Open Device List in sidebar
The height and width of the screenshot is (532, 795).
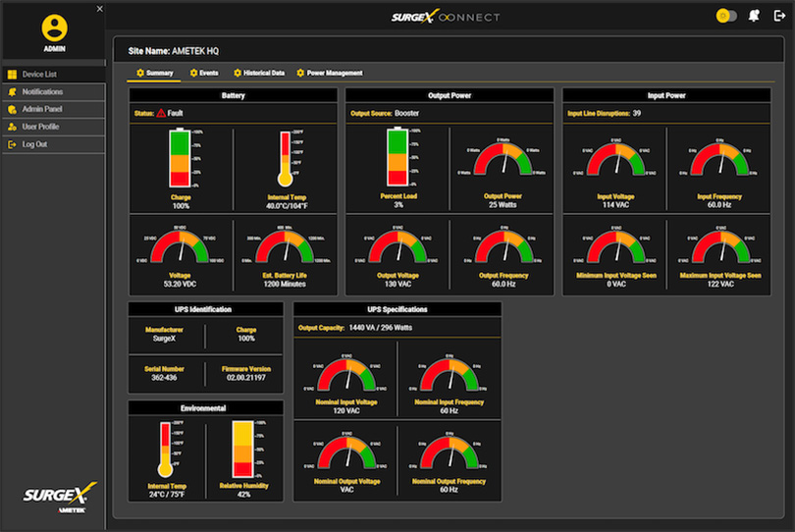tap(39, 75)
